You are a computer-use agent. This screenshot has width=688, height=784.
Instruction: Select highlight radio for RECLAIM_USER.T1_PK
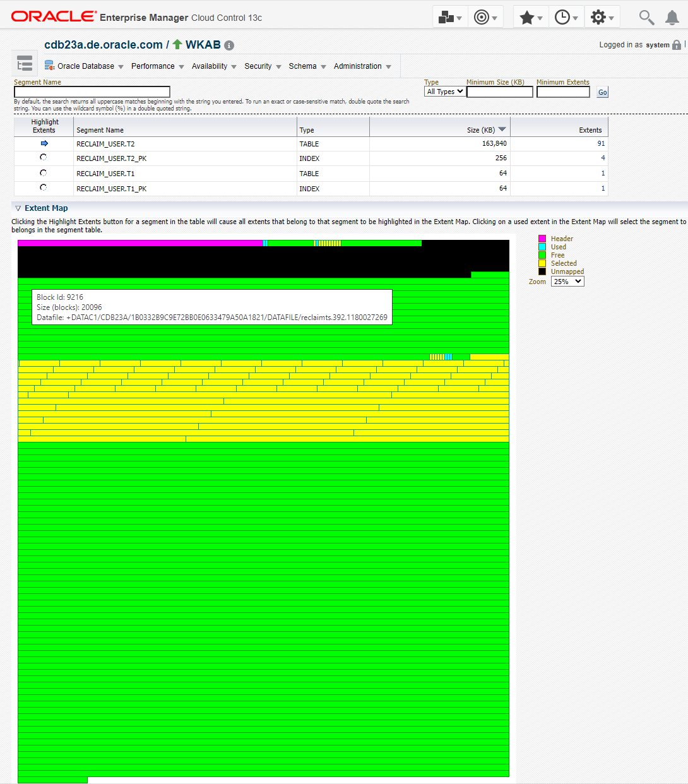click(44, 187)
